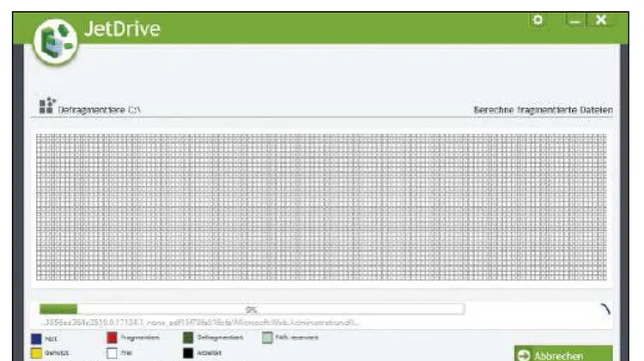Close the JetDrive window
Image resolution: width=644 pixels, height=361 pixels.
click(x=601, y=20)
